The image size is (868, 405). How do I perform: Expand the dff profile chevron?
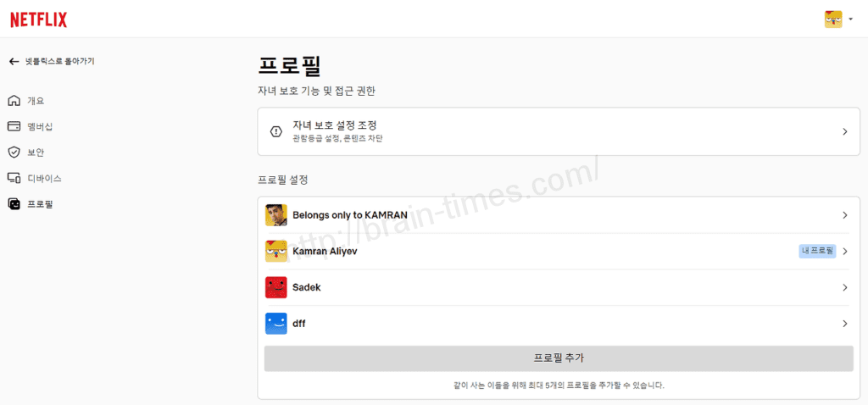click(844, 324)
